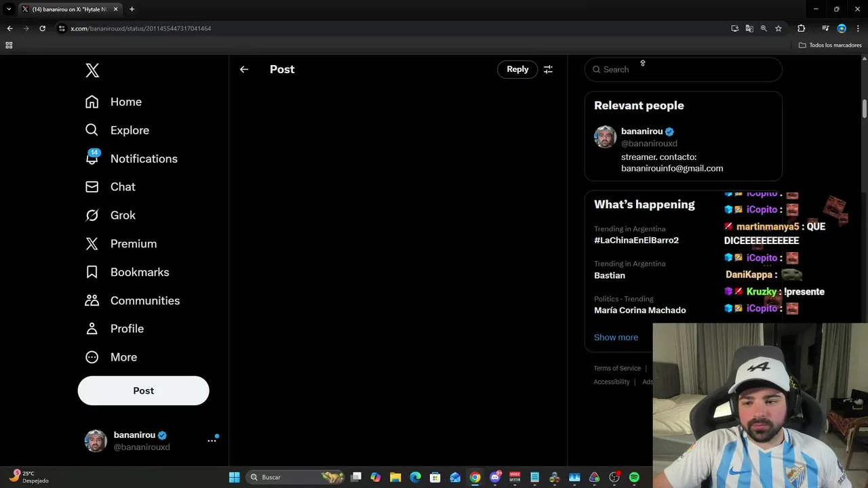This screenshot has height=488, width=868.
Task: Go to Home in the sidebar
Action: tap(113, 102)
